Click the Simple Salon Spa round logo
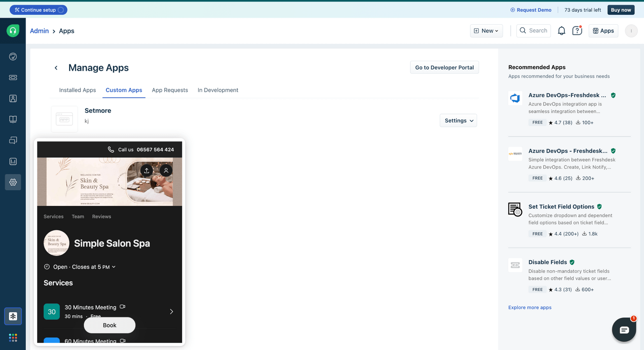The width and height of the screenshot is (644, 350). 56,243
